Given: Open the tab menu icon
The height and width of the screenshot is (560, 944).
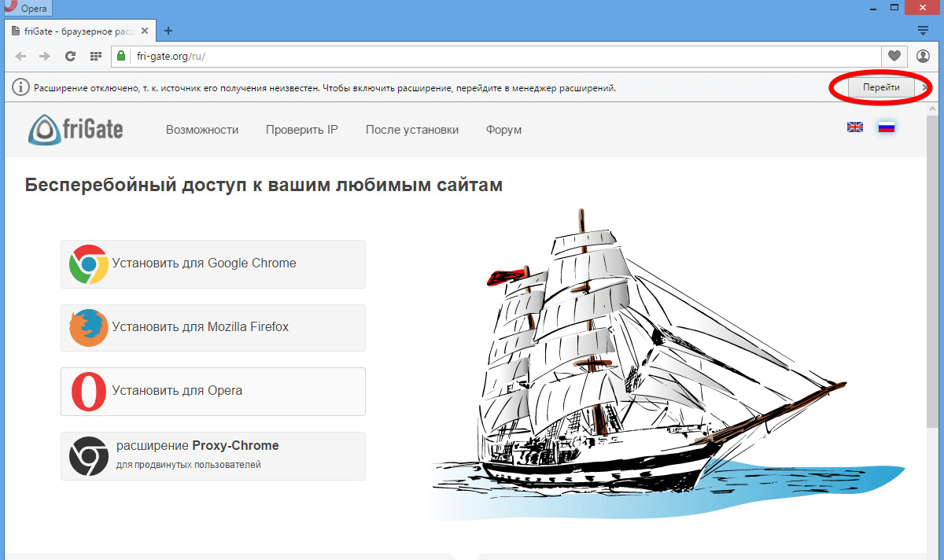Looking at the screenshot, I should pos(924,30).
